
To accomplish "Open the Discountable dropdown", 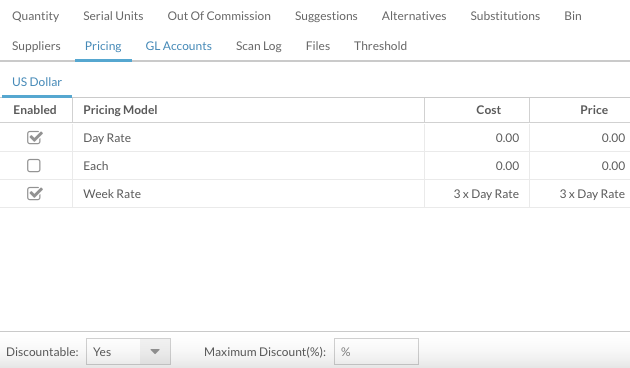I will tap(129, 352).
